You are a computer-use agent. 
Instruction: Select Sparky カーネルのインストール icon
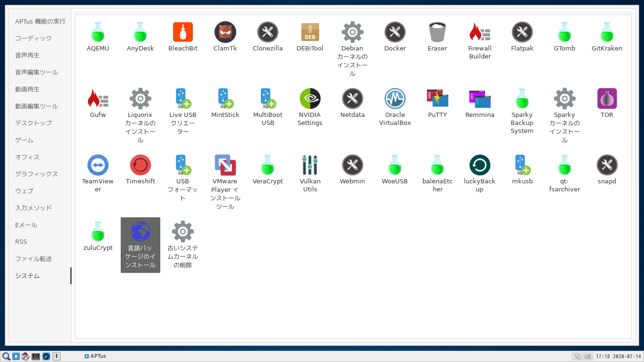565,99
